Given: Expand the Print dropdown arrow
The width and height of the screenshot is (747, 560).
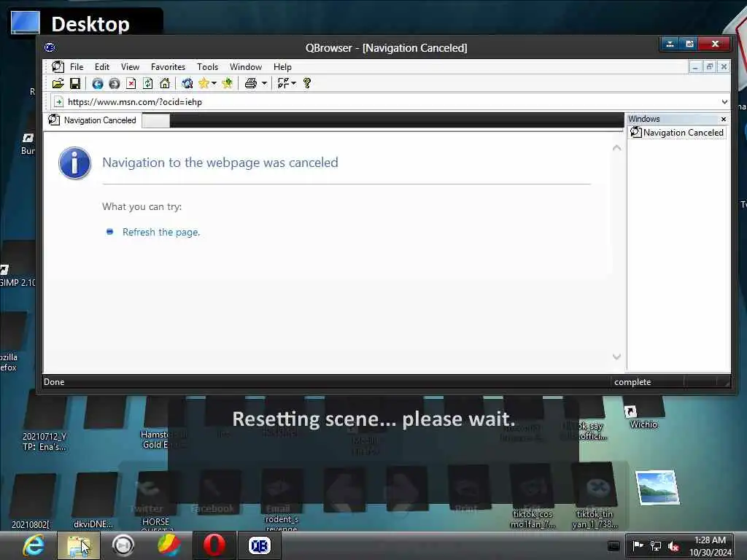Looking at the screenshot, I should click(x=264, y=83).
